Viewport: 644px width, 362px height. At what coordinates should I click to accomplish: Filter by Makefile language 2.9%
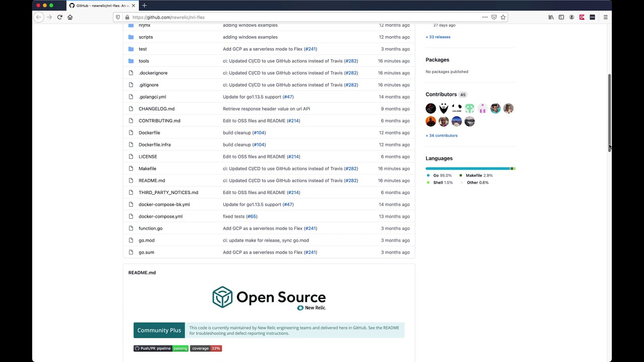pos(476,175)
